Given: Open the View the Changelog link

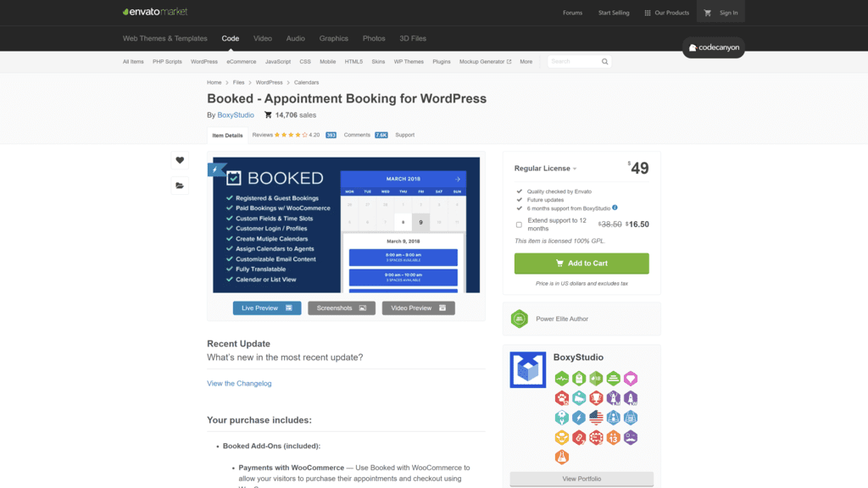Looking at the screenshot, I should 239,384.
